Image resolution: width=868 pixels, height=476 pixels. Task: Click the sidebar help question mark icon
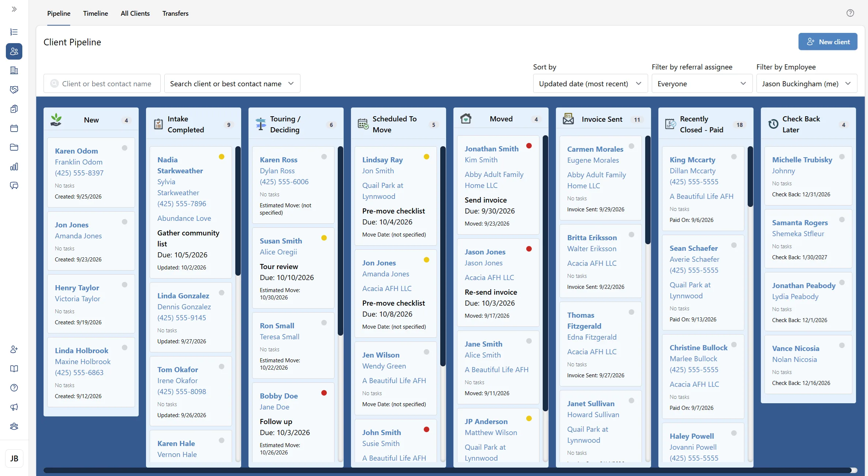[x=14, y=388]
